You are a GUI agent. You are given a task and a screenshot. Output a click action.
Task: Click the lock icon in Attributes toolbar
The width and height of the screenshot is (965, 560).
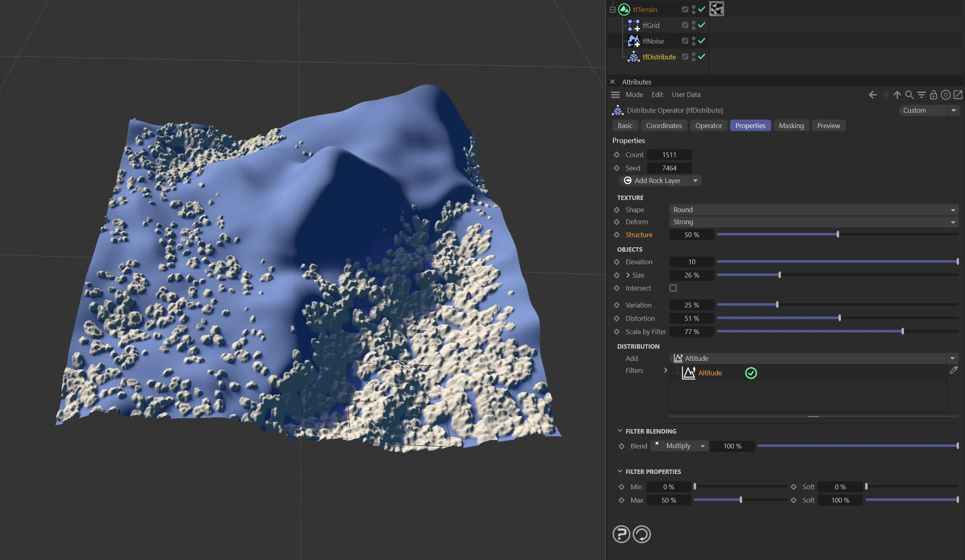click(933, 95)
